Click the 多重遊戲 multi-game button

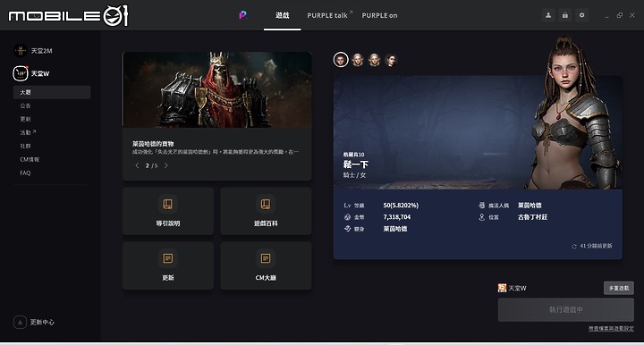(x=619, y=288)
